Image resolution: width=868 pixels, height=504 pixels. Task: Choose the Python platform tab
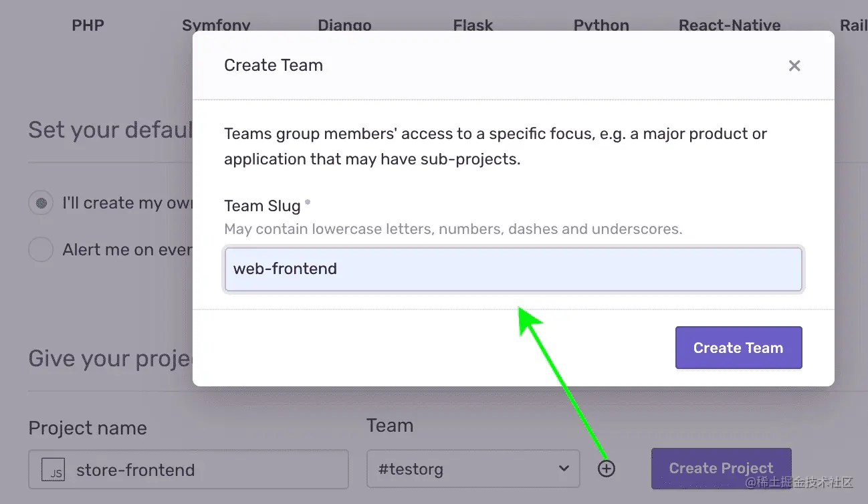pos(601,25)
